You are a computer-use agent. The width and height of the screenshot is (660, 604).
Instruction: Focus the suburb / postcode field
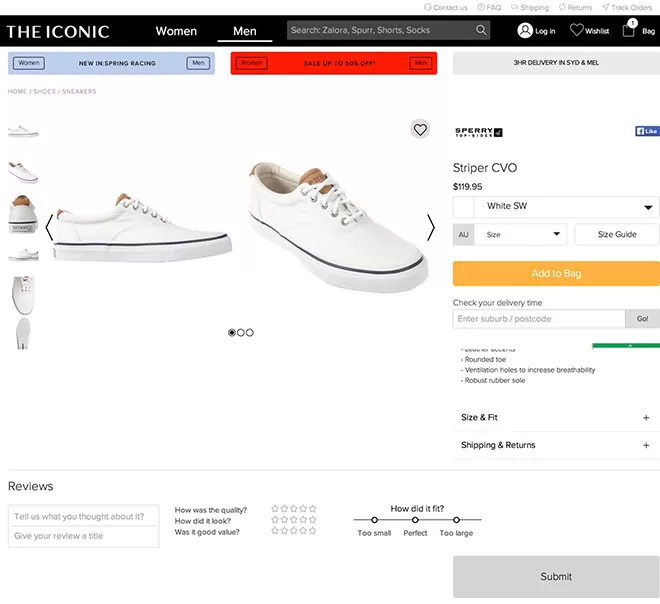coord(539,319)
